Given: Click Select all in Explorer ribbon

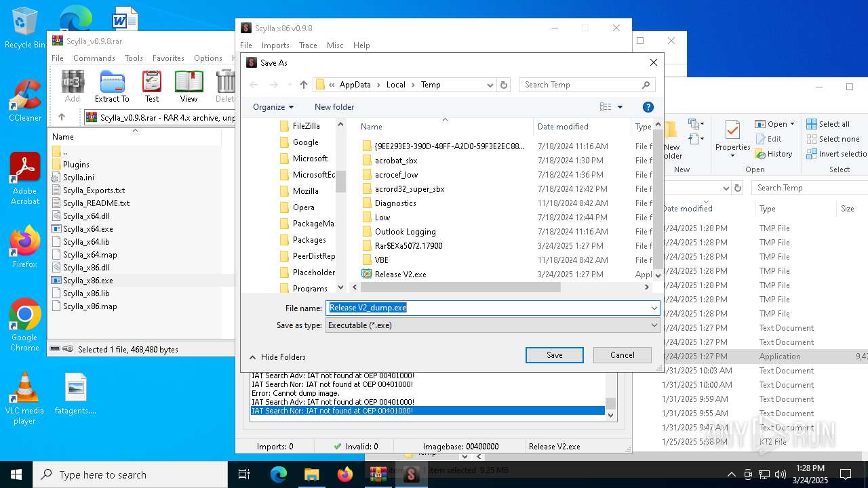Looking at the screenshot, I should (x=827, y=124).
